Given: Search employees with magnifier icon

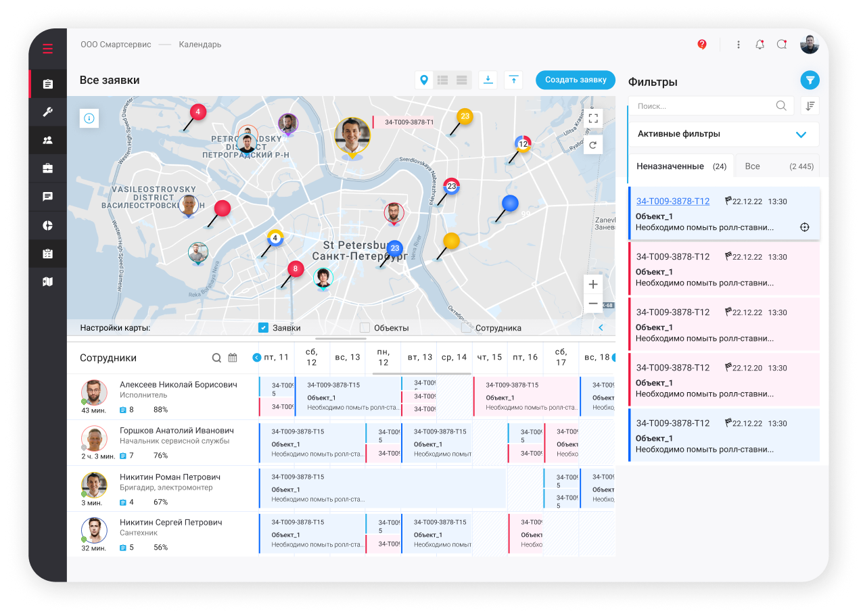Looking at the screenshot, I should 216,358.
